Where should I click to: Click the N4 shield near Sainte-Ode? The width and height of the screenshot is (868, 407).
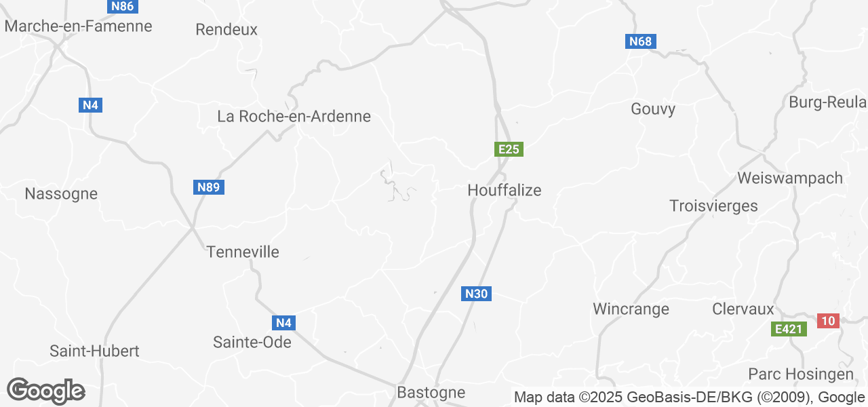284,323
